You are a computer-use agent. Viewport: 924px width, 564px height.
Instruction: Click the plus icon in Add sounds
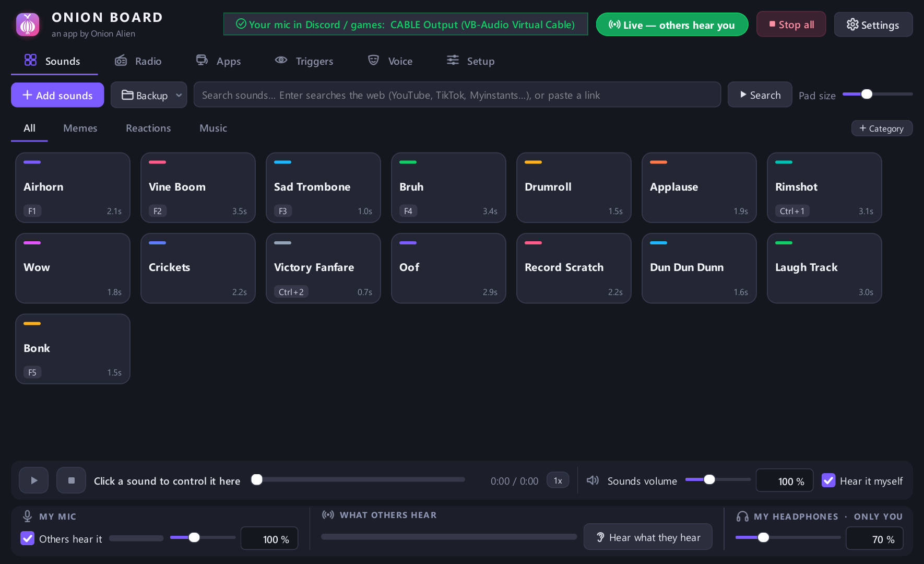click(x=28, y=95)
